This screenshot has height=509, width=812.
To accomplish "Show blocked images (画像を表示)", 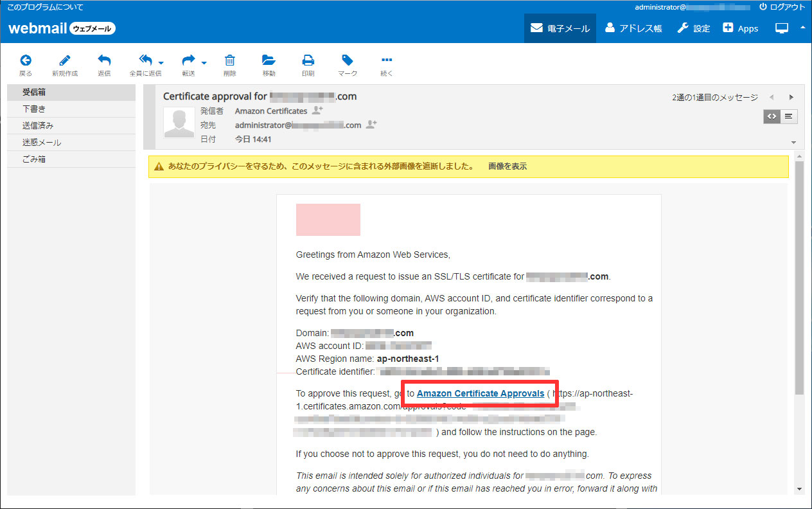I will [507, 166].
